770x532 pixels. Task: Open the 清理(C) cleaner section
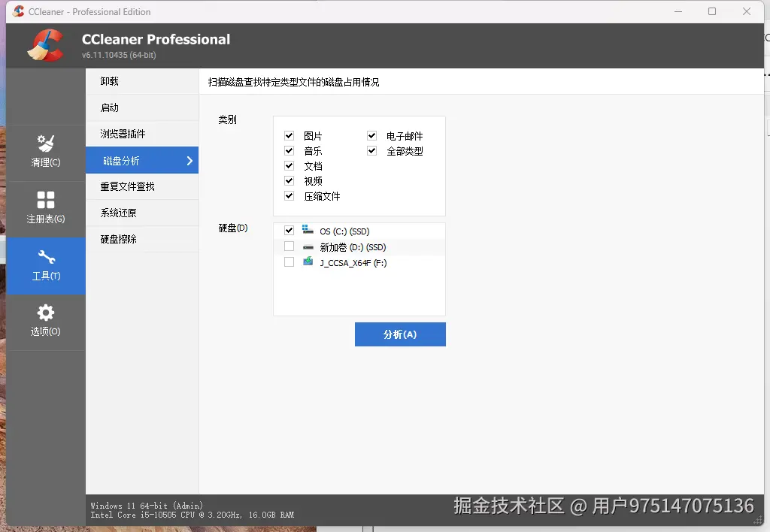tap(46, 152)
